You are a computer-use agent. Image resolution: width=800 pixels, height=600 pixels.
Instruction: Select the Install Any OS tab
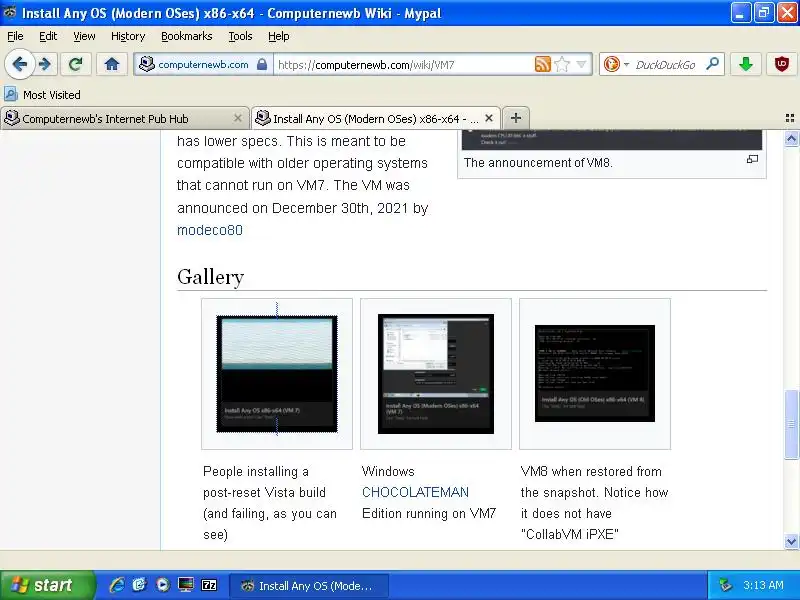(376, 118)
